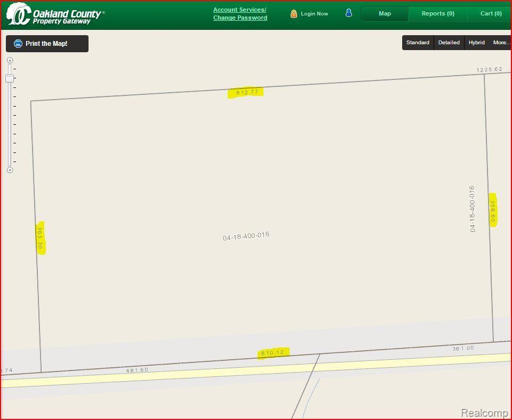The height and width of the screenshot is (420, 512).
Task: Select the Detailed map view
Action: click(x=449, y=43)
